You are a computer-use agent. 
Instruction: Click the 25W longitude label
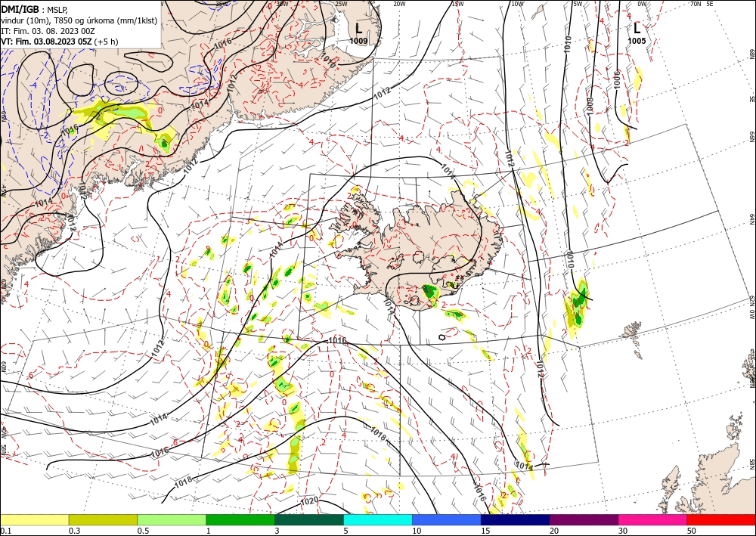[340, 4]
